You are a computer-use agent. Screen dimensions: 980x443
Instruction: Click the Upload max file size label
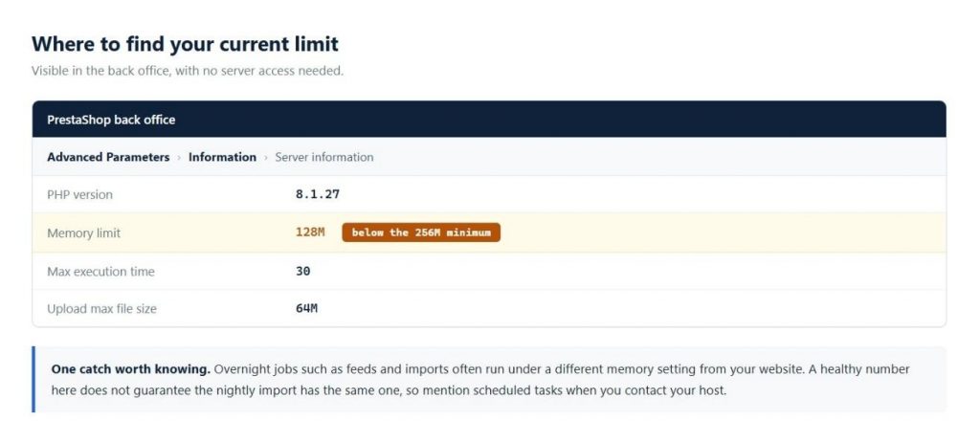click(x=101, y=309)
